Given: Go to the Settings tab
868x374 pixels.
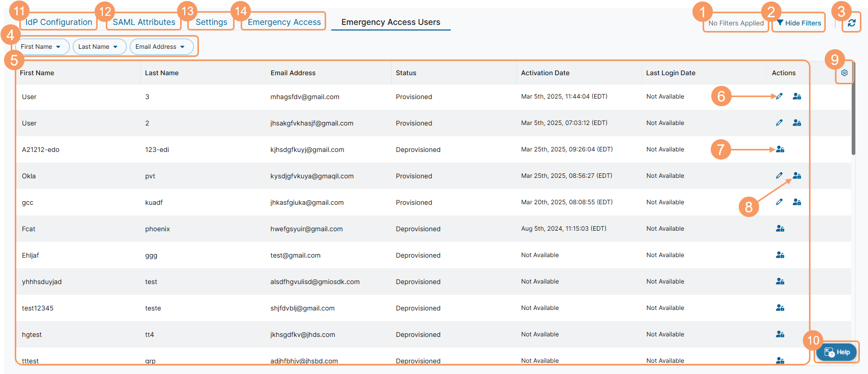Looking at the screenshot, I should click(211, 22).
